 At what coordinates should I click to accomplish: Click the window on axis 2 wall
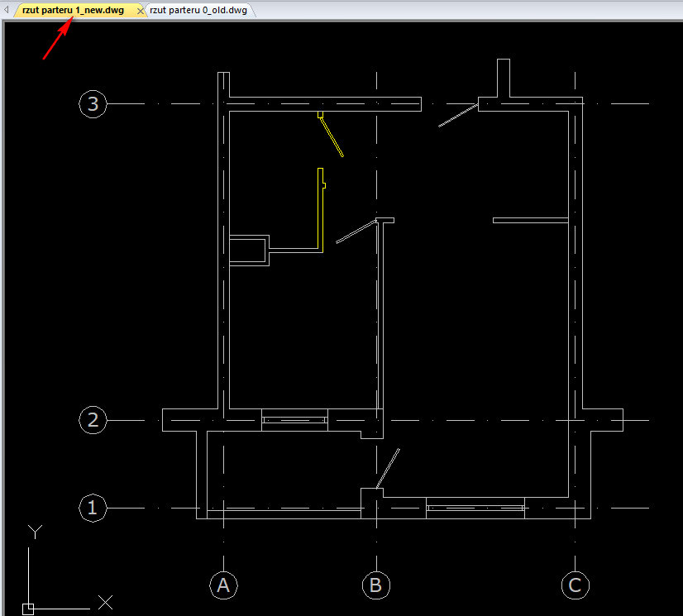click(294, 420)
